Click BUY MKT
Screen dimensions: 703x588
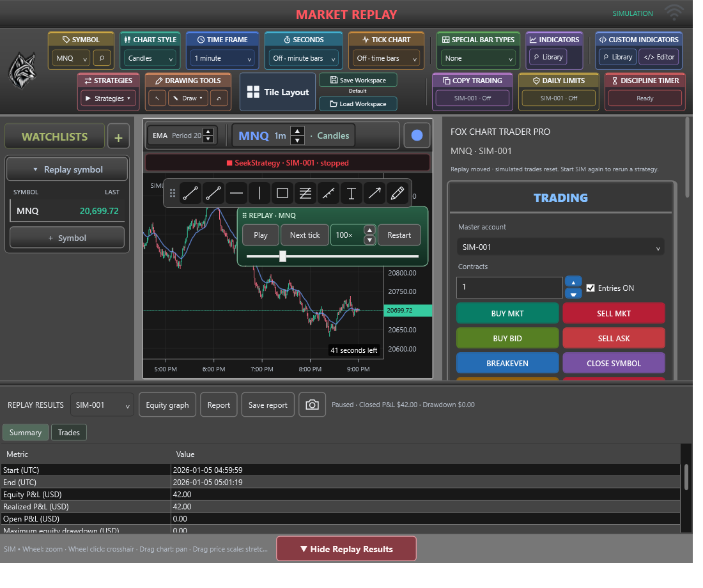point(507,314)
